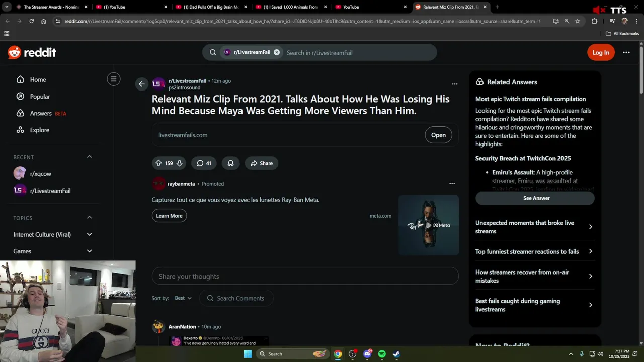Viewport: 644px width, 362px height.
Task: Switch to the Dad Pulls Off a Big Brain tab
Action: pyautogui.click(x=211, y=7)
